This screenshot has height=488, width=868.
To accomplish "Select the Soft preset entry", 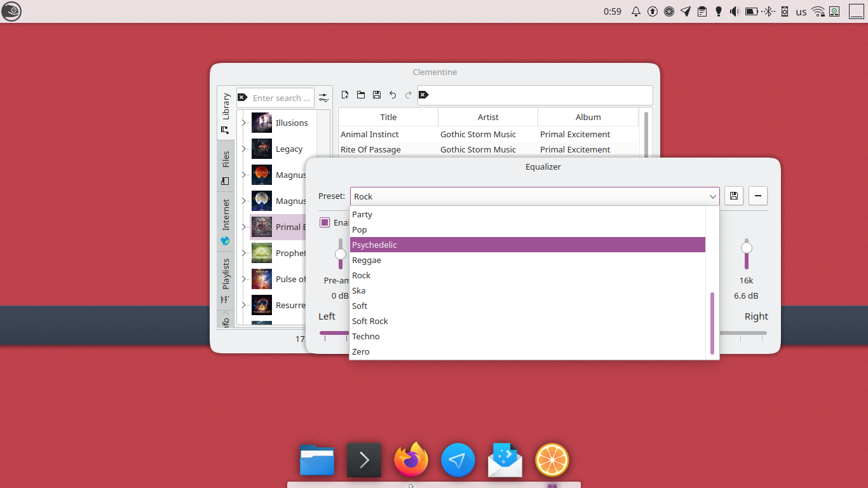I will pos(527,306).
